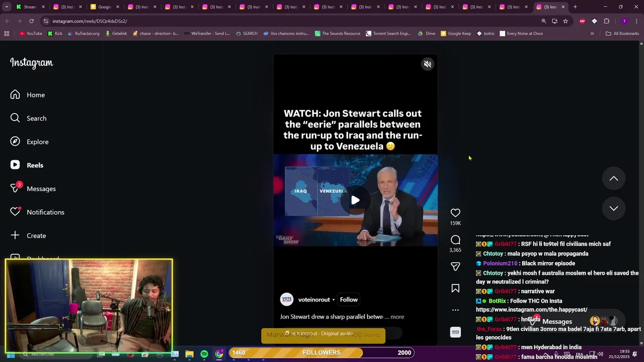Viewport: 644px width, 362px height.
Task: Open the taskbar volume speaker icon
Action: click(x=600, y=354)
